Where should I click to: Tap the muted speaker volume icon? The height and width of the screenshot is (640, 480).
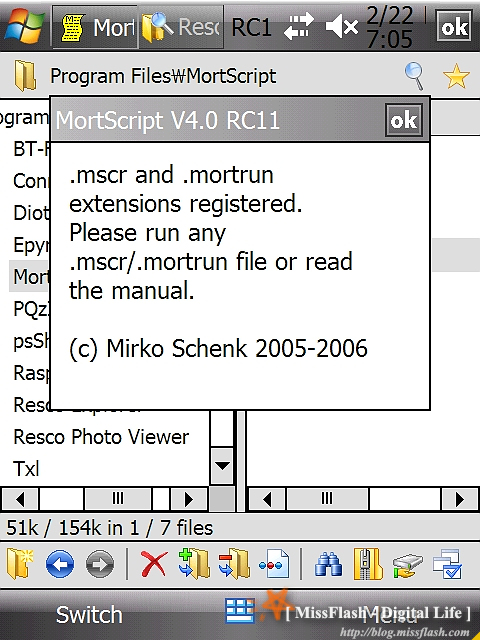[x=342, y=27]
